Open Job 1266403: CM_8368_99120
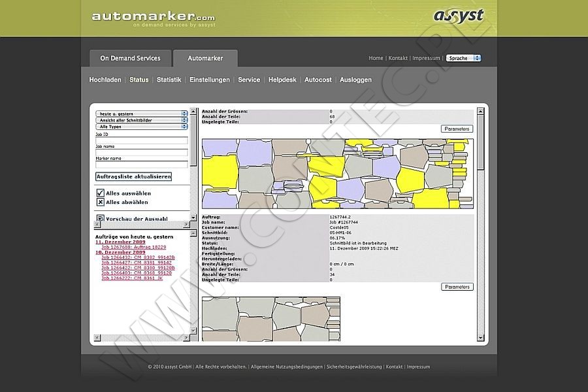 137,273
